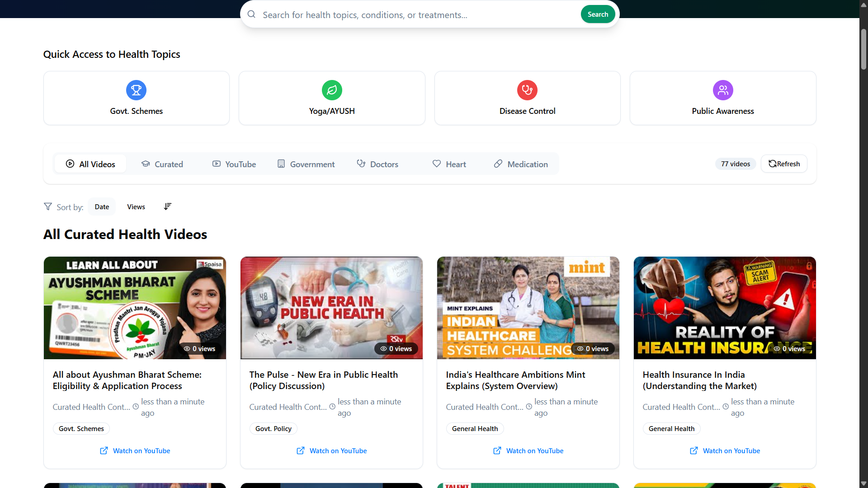Switch to the Curated tab
Image resolution: width=868 pixels, height=488 pixels.
(162, 164)
